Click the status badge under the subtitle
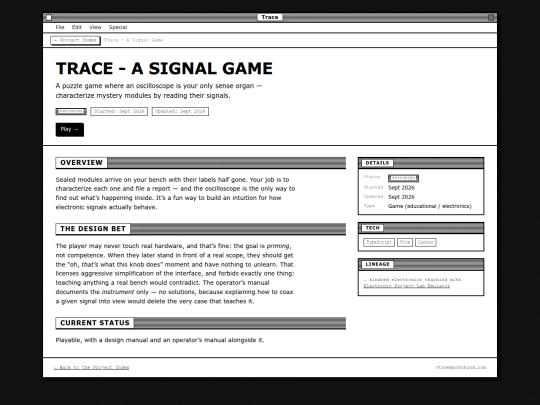Screen dimensions: 540x405 click(x=71, y=111)
